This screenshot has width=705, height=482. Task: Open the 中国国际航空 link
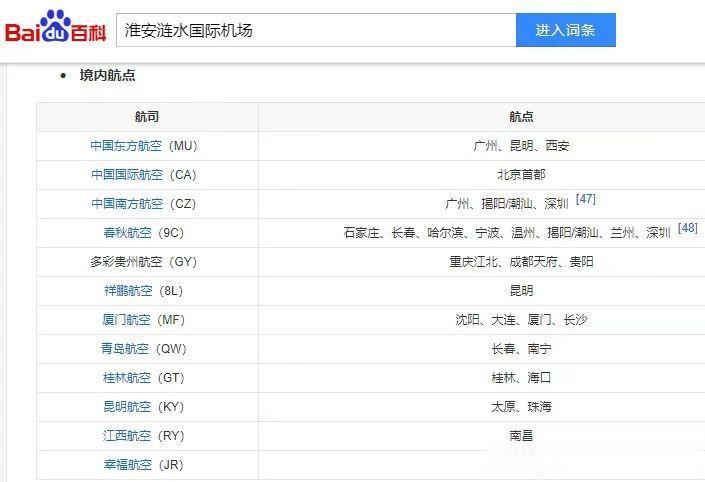[x=127, y=174]
